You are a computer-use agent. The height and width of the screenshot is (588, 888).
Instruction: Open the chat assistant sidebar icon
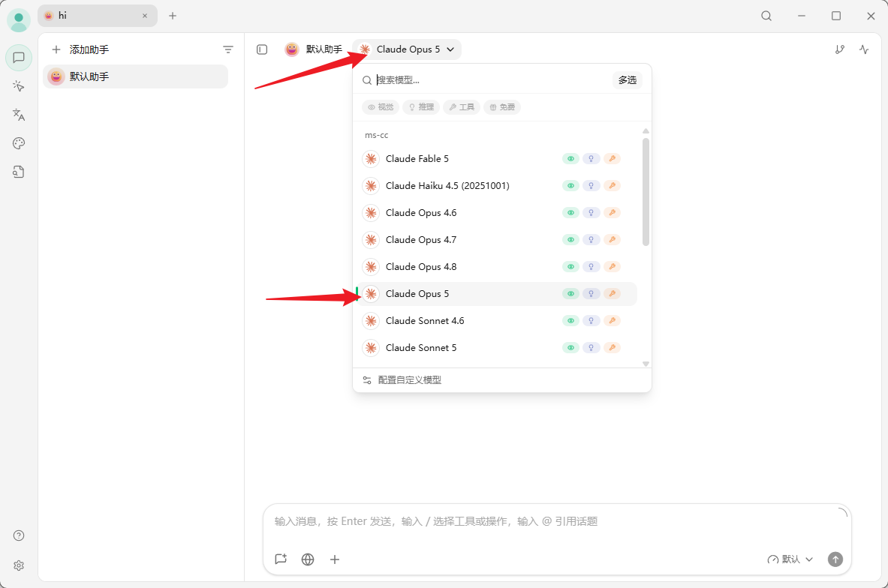point(19,58)
